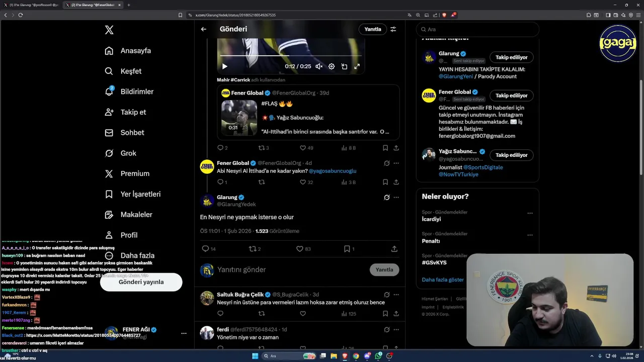Image resolution: width=644 pixels, height=362 pixels.
Task: Open more options for Penaltı trend
Action: point(530,235)
